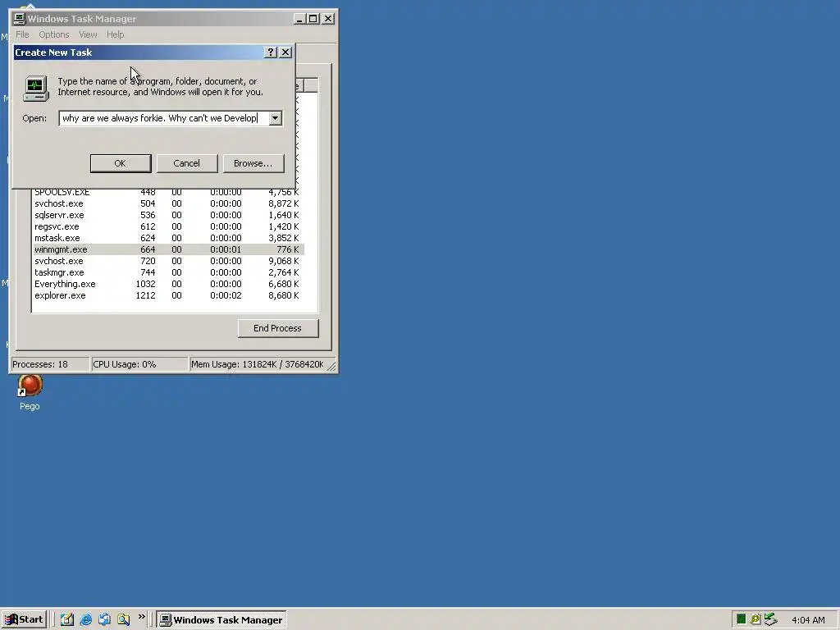Click the question mark help button in Create New Task
Image resolution: width=840 pixels, height=630 pixels.
click(x=271, y=52)
